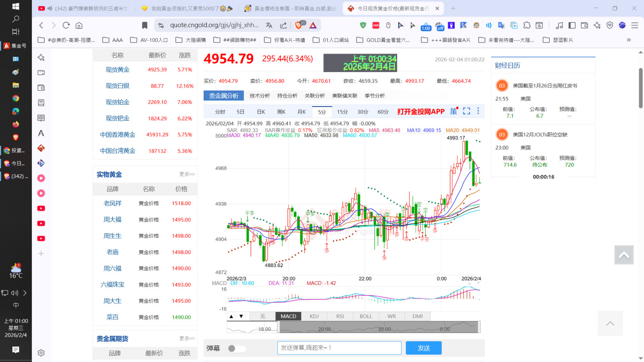Click the 发送弹幕 text input field
This screenshot has width=644, height=362.
pyautogui.click(x=339, y=348)
